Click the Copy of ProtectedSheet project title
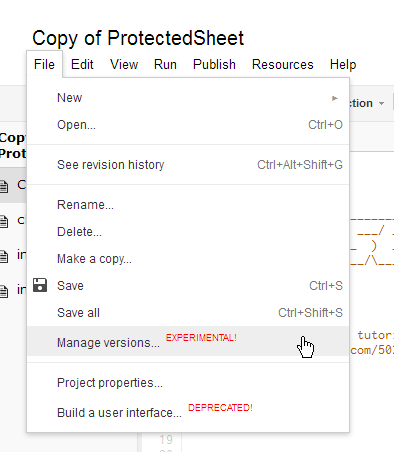Viewport: 394px width, 452px height. tap(138, 38)
